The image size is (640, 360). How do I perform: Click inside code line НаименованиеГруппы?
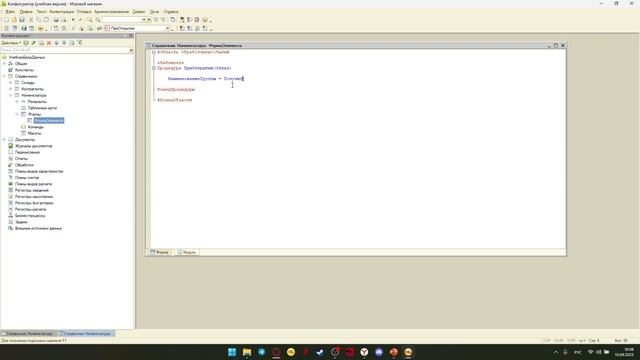point(206,78)
